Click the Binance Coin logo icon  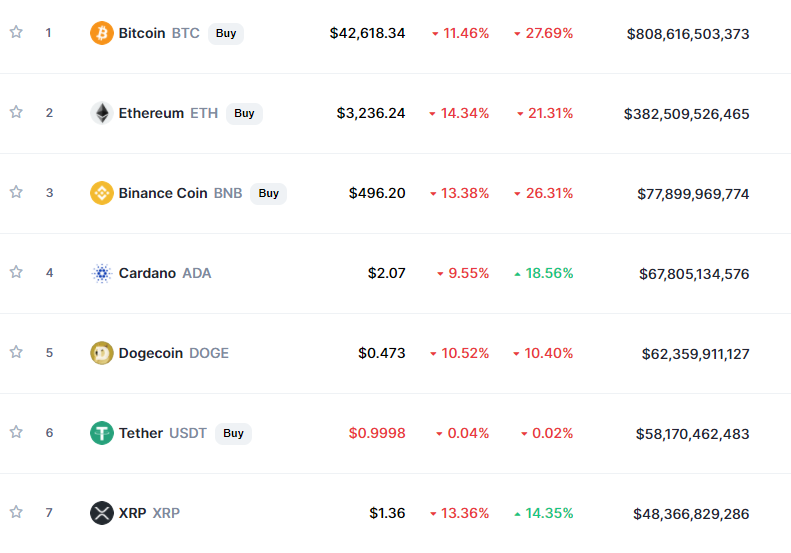[102, 193]
